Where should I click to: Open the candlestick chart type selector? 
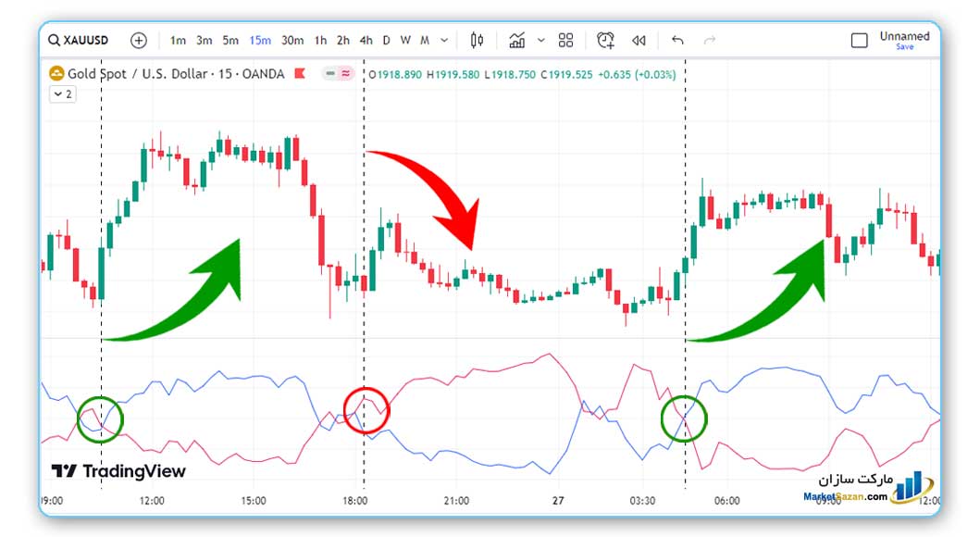pos(477,40)
